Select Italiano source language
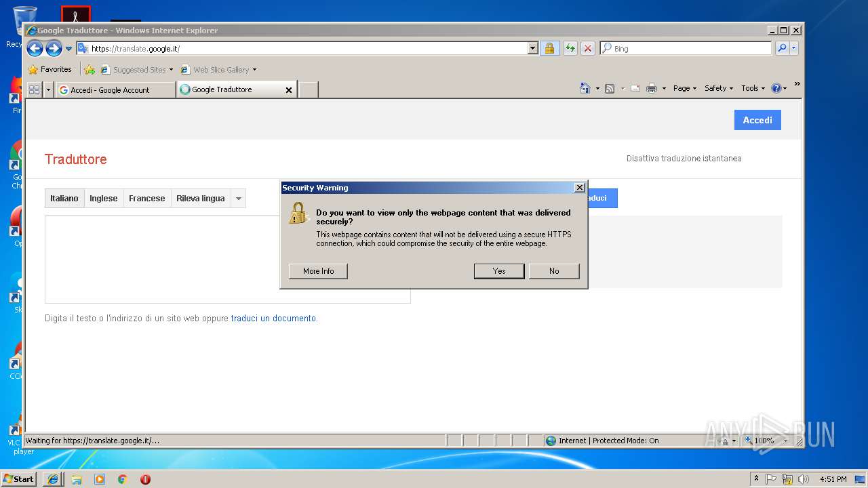Viewport: 868px width, 488px height. pyautogui.click(x=64, y=199)
